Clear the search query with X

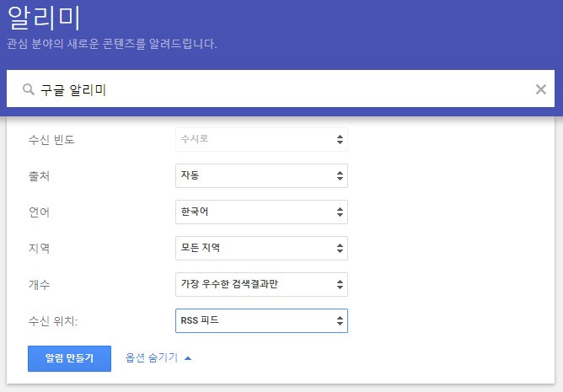541,89
